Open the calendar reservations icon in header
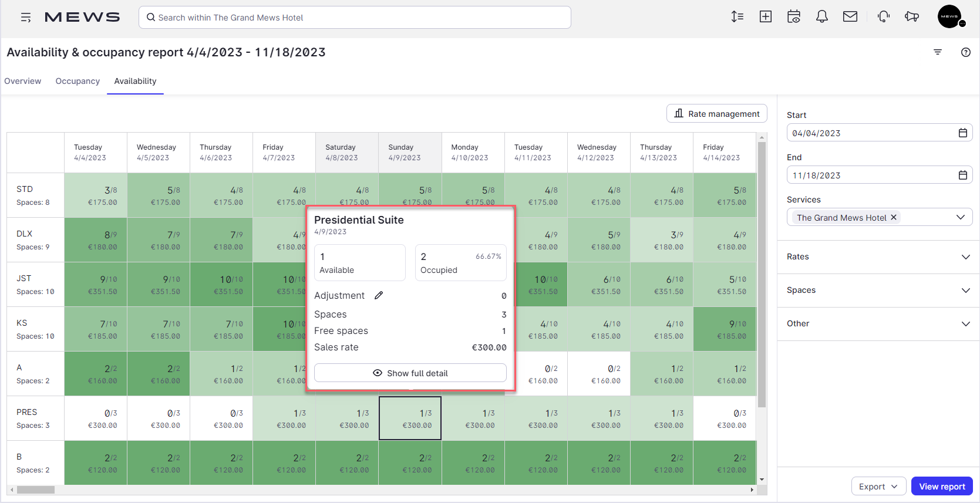Screen dimensions: 980x503 tap(793, 17)
